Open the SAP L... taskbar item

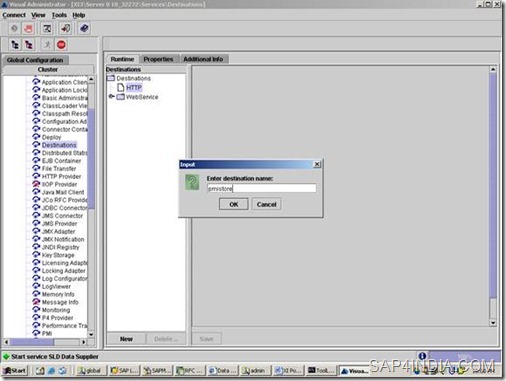point(124,370)
